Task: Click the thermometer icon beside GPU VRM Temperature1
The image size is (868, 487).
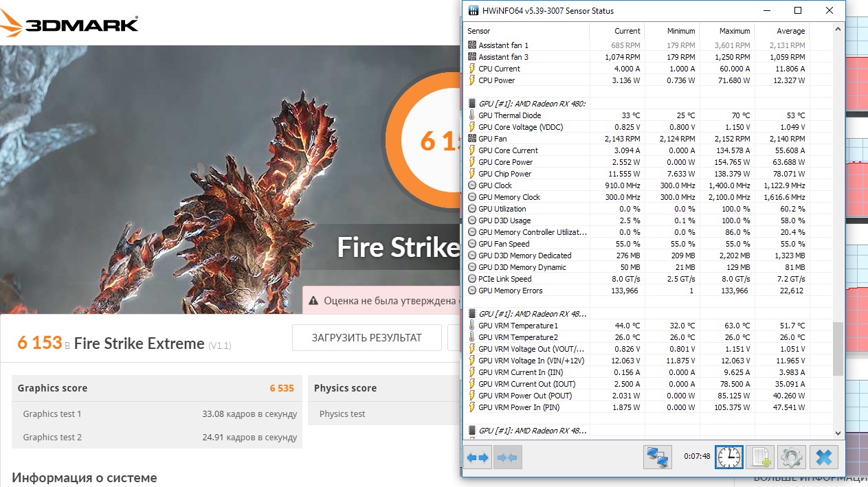Action: click(x=472, y=326)
